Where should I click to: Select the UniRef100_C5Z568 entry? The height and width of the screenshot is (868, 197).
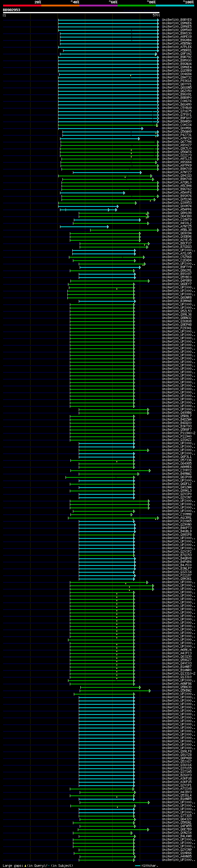click(176, 257)
